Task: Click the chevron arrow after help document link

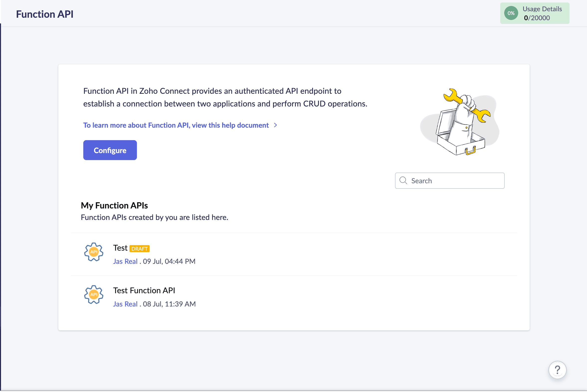Action: coord(276,125)
